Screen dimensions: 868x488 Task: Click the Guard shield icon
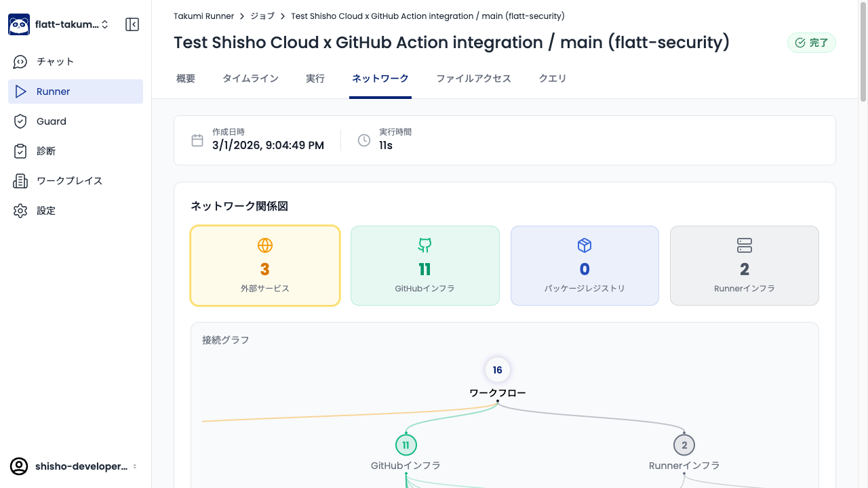coord(20,121)
